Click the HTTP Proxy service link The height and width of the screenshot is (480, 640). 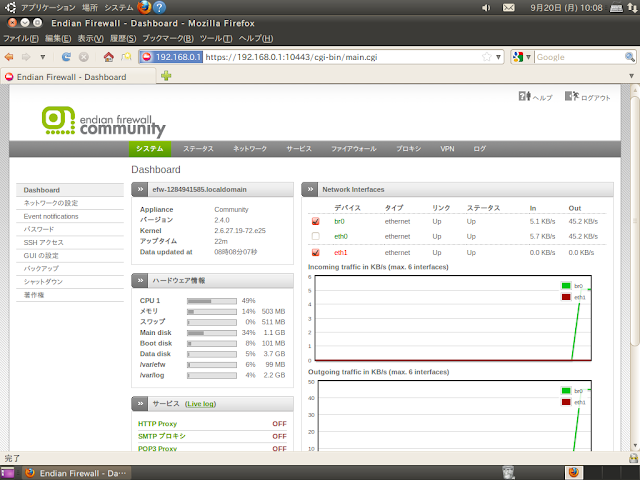point(158,424)
